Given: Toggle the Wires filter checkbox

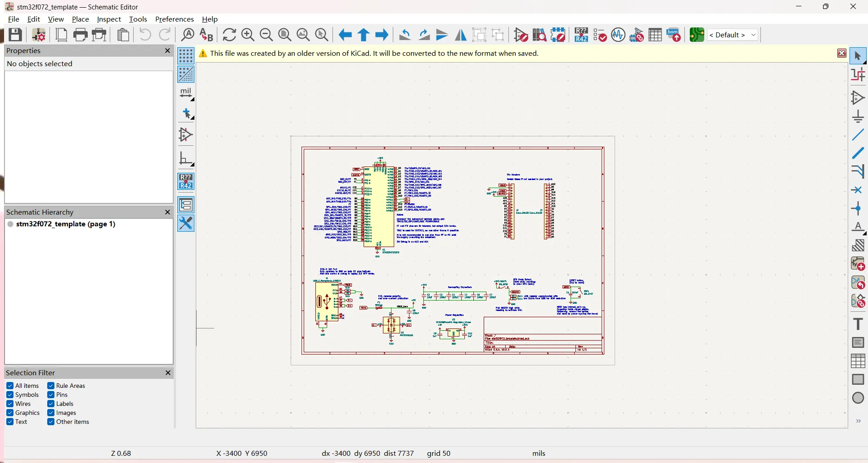Looking at the screenshot, I should 10,404.
